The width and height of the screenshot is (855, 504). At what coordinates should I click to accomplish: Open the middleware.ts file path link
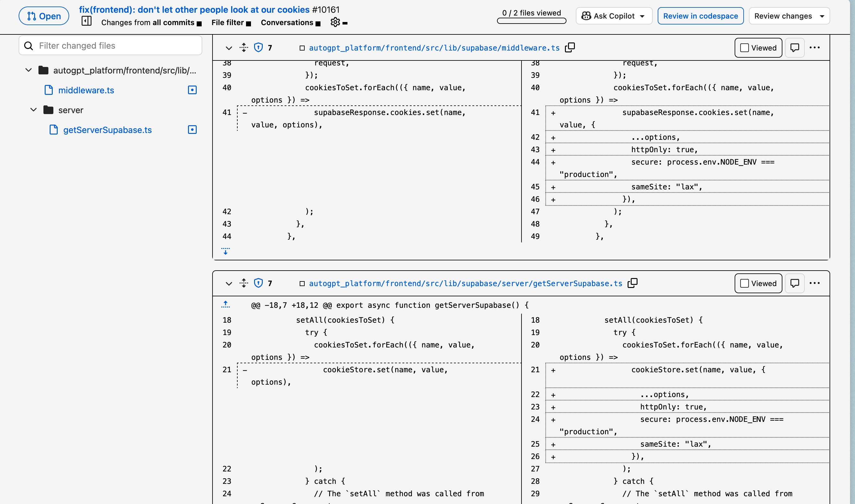(434, 48)
